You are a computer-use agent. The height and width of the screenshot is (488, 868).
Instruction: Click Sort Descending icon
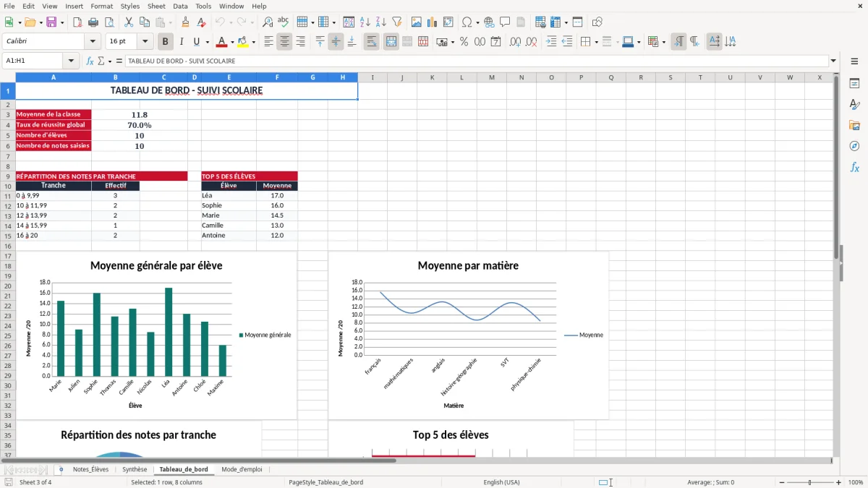[381, 22]
